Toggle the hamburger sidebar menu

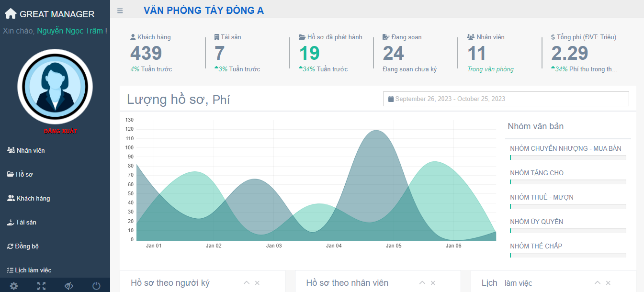click(x=120, y=11)
